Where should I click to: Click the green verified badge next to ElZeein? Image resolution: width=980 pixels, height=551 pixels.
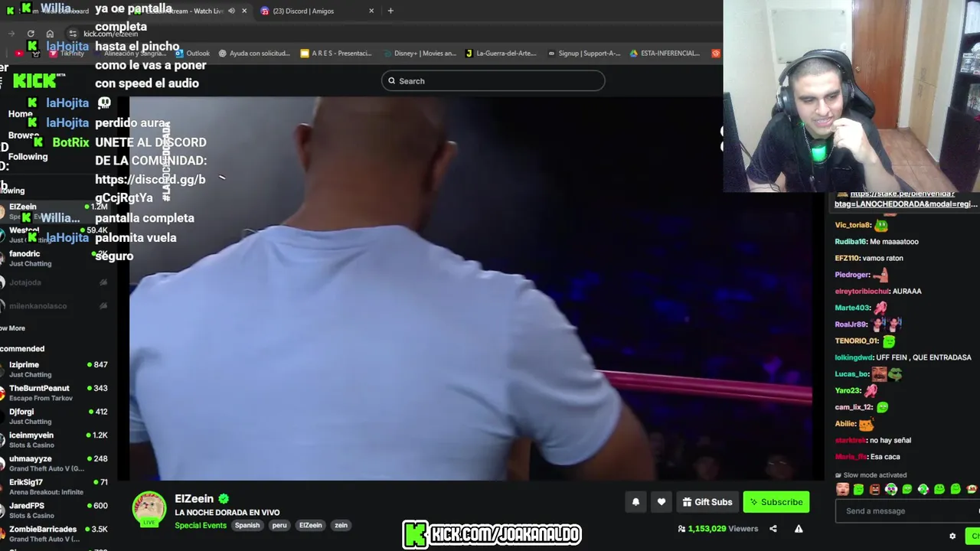click(224, 499)
